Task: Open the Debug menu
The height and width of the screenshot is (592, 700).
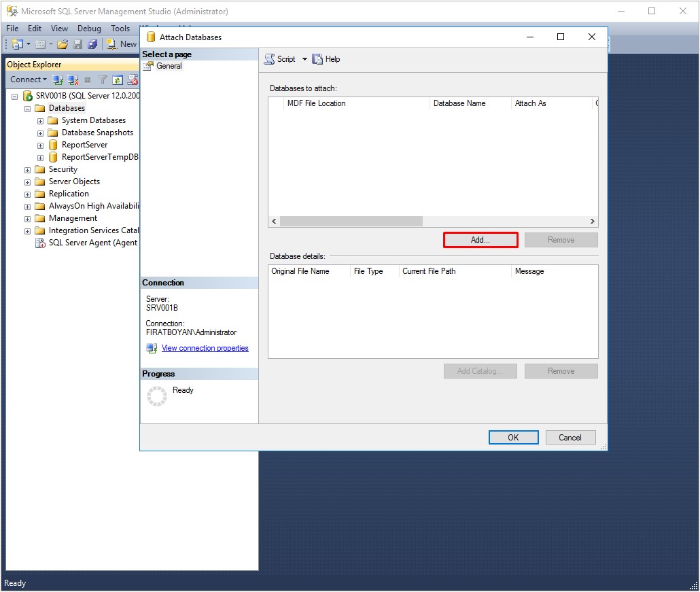Action: coord(89,29)
